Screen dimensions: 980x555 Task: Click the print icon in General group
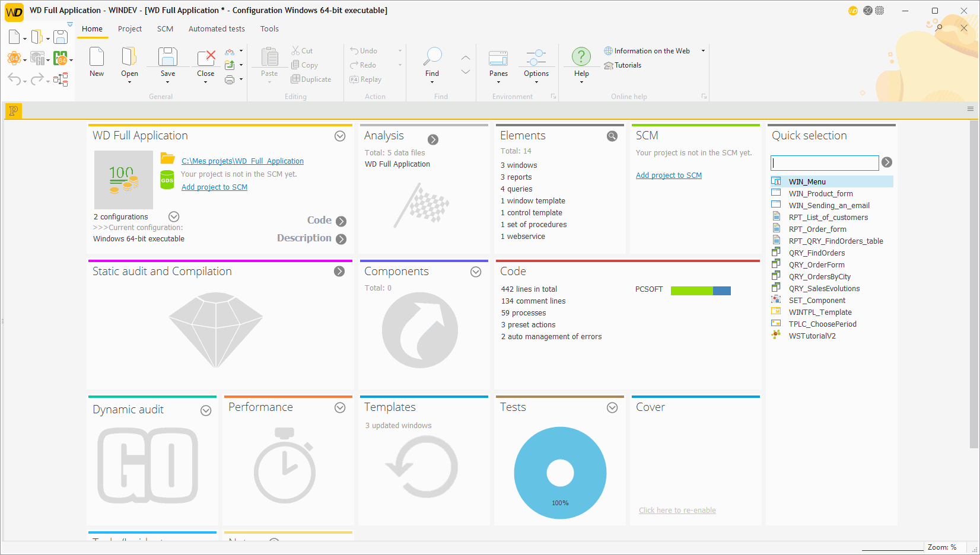pos(230,79)
